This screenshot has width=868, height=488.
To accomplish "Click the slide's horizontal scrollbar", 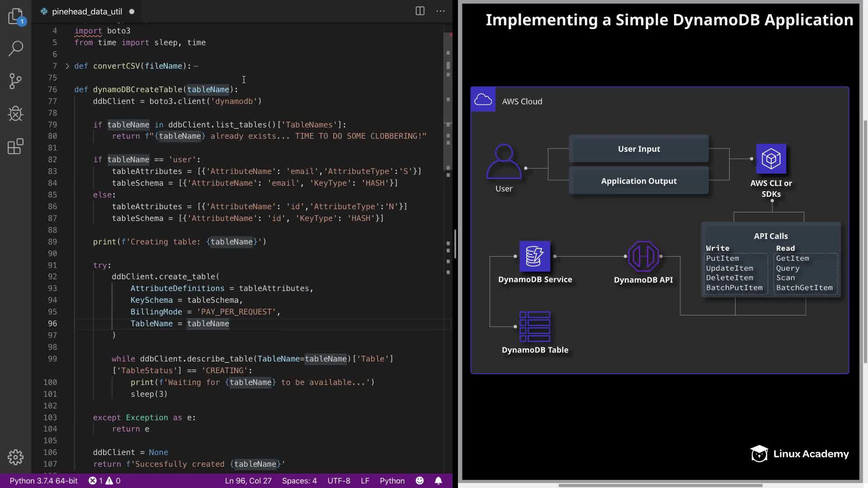I will [660, 485].
